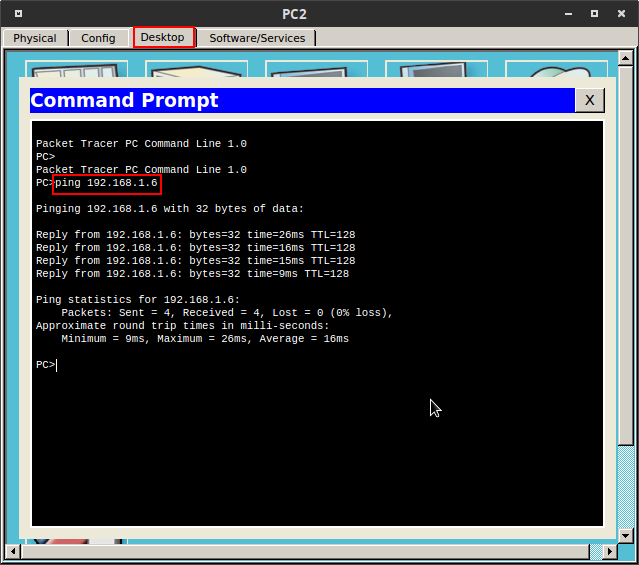
Task: Switch to the Physical tab
Action: coord(35,38)
